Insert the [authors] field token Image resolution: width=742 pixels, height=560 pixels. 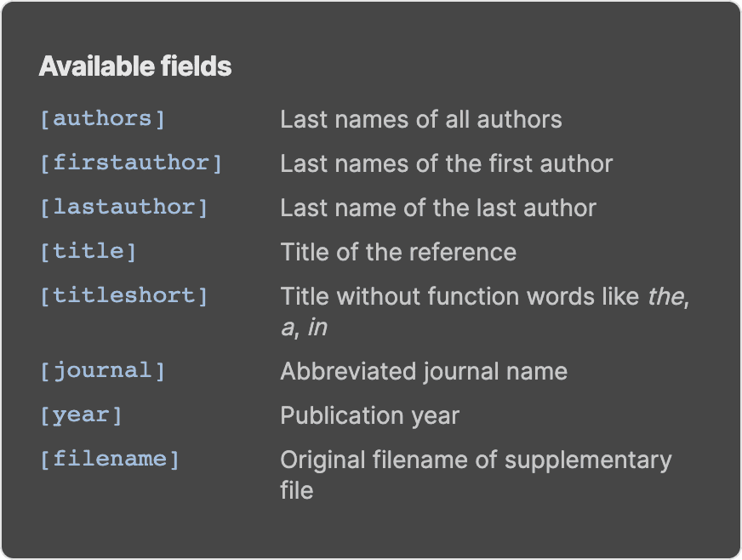(102, 118)
